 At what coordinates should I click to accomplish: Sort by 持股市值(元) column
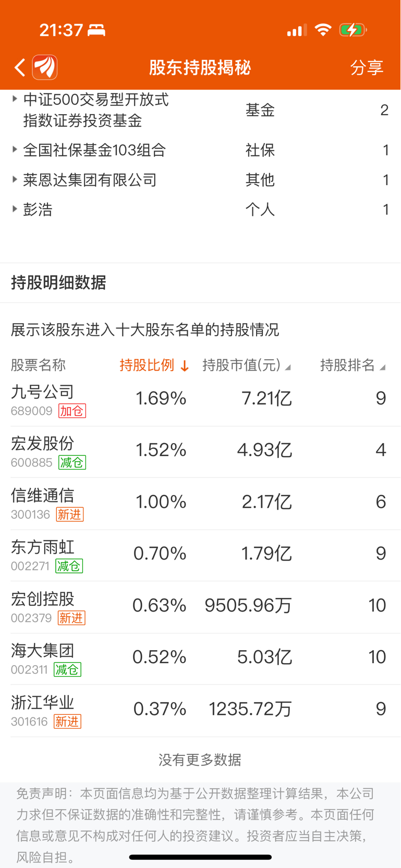pyautogui.click(x=246, y=365)
